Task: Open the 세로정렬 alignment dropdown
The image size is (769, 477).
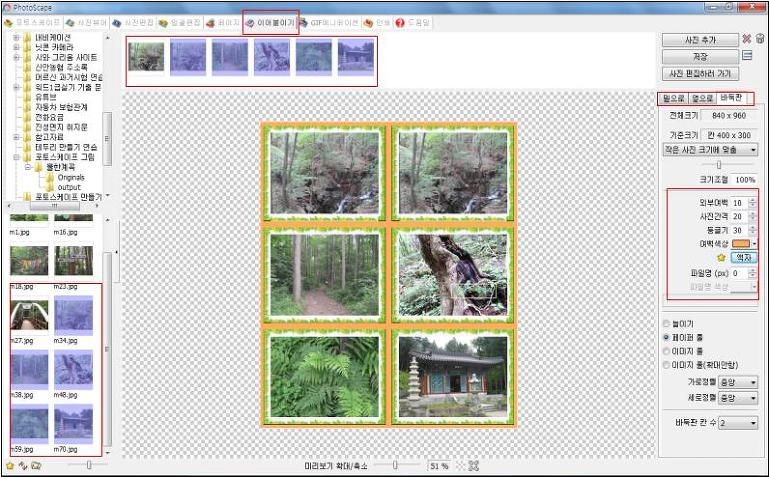Action: click(x=738, y=398)
